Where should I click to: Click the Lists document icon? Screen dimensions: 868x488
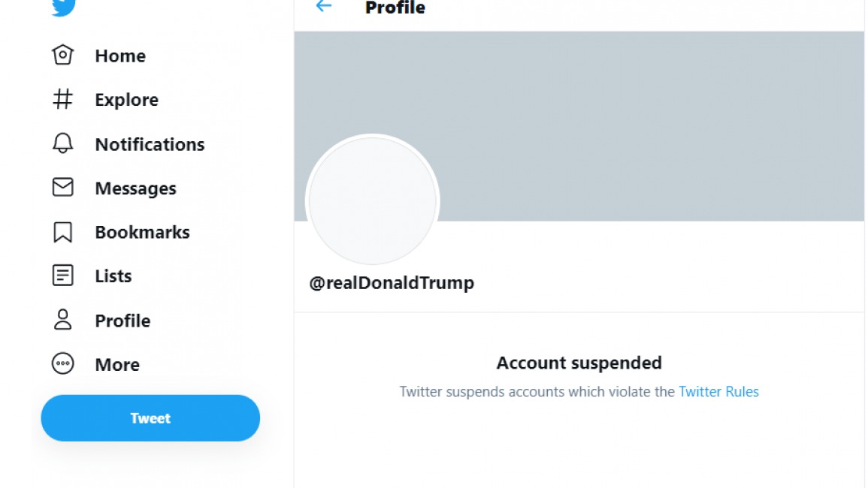[x=62, y=276]
